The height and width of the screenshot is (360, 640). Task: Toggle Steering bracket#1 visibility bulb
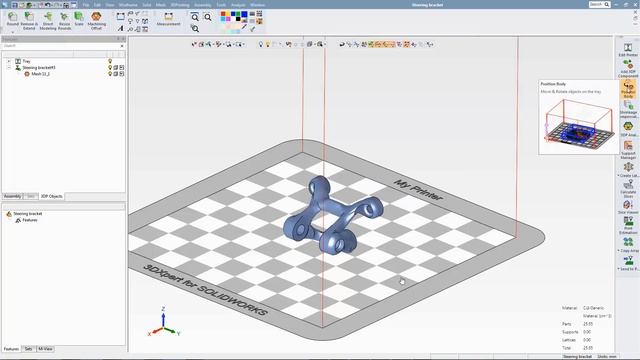(x=110, y=67)
